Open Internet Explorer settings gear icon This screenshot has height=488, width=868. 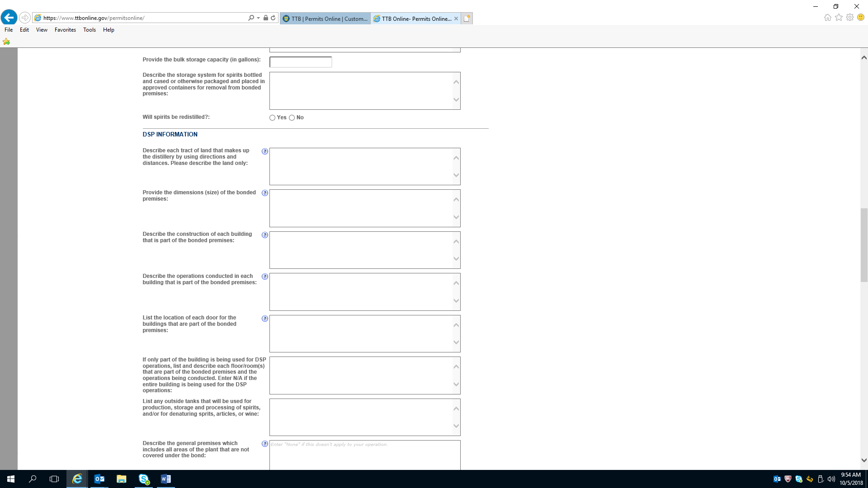click(850, 18)
